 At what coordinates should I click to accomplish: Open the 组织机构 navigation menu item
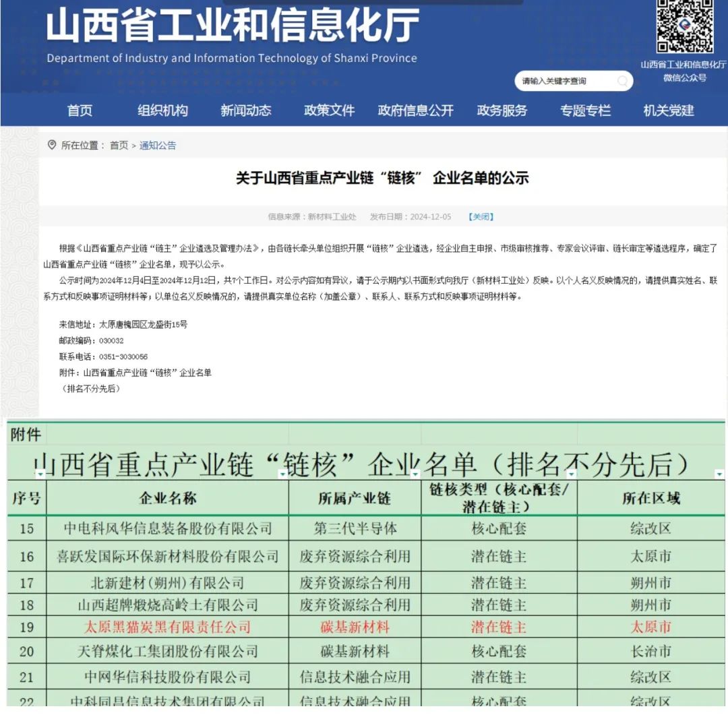162,112
